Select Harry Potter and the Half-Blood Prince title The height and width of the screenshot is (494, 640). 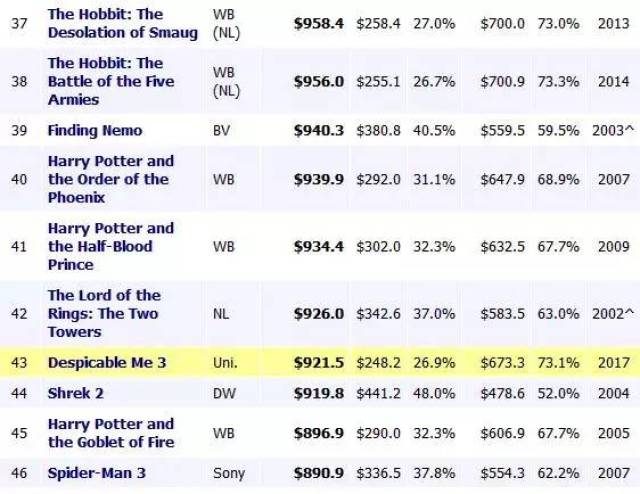click(x=110, y=246)
